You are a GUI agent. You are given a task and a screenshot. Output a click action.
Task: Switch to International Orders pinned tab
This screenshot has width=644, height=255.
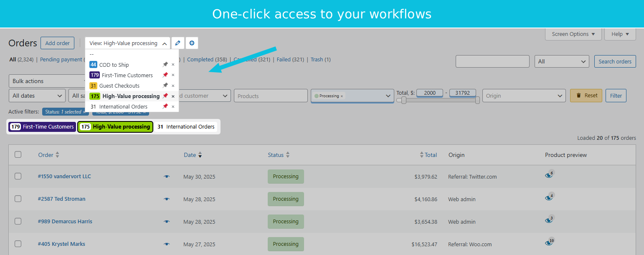click(x=186, y=127)
